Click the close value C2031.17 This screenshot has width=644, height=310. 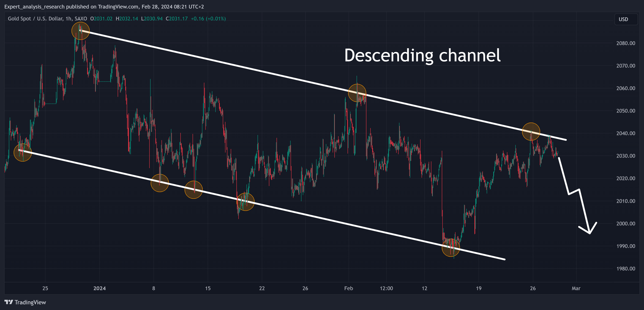click(x=176, y=19)
